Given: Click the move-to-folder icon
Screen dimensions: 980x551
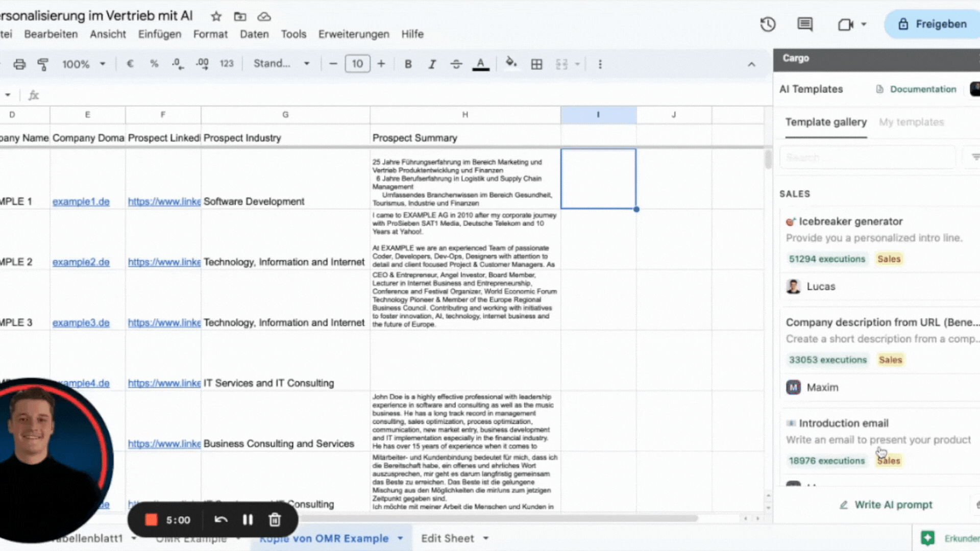Looking at the screenshot, I should click(x=240, y=16).
